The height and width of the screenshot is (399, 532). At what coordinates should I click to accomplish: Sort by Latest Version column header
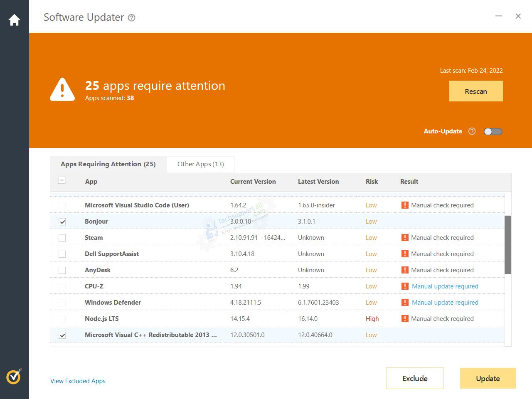[318, 182]
